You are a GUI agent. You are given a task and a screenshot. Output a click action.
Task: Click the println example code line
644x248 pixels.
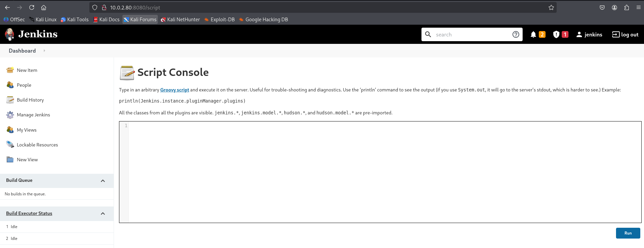[182, 101]
